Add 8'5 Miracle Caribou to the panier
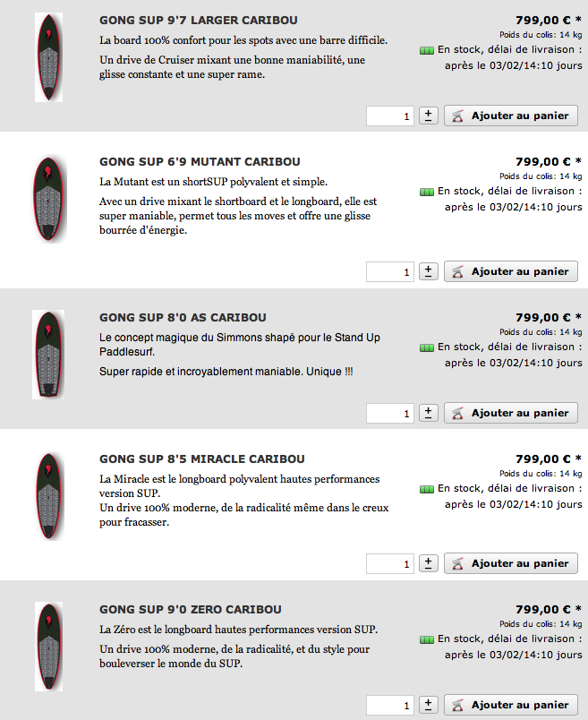This screenshot has width=588, height=720. [x=511, y=564]
